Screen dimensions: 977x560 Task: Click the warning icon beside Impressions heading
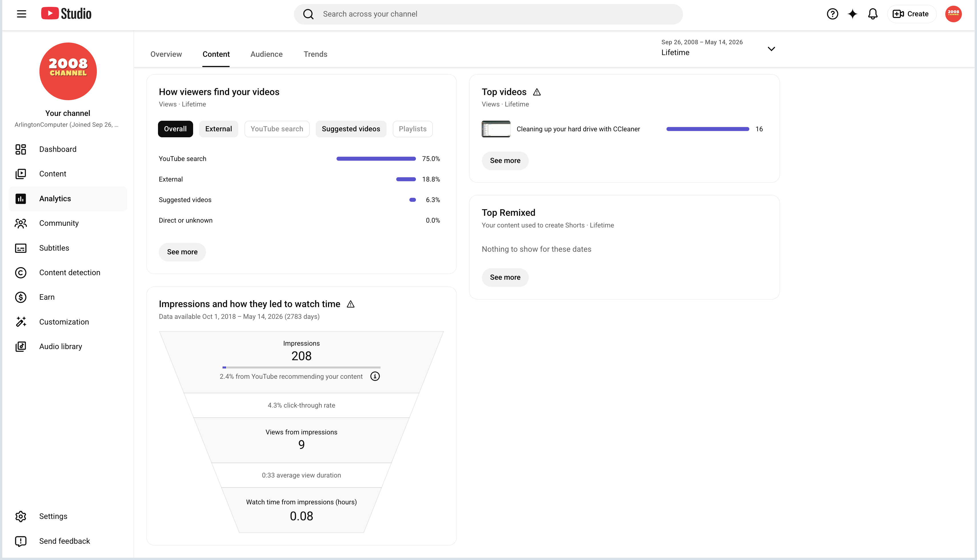click(x=350, y=304)
